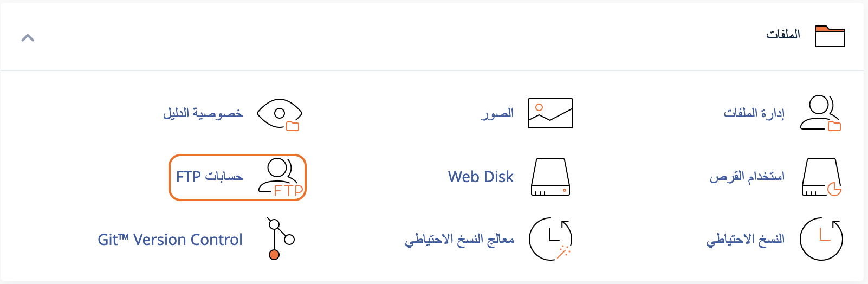Click the الصور text link
The width and height of the screenshot is (868, 284).
click(x=497, y=113)
